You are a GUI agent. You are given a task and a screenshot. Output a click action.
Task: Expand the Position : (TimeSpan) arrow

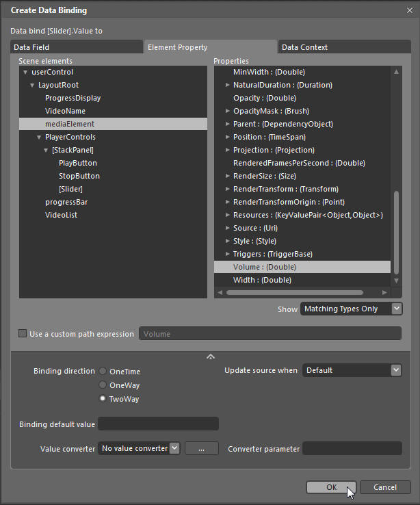click(228, 137)
